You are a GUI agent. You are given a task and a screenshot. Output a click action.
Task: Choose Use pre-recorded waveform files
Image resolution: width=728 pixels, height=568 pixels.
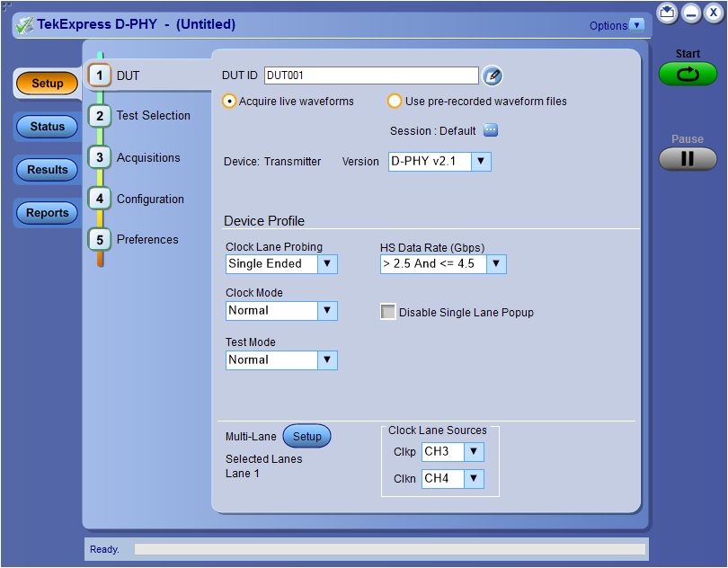coord(395,102)
